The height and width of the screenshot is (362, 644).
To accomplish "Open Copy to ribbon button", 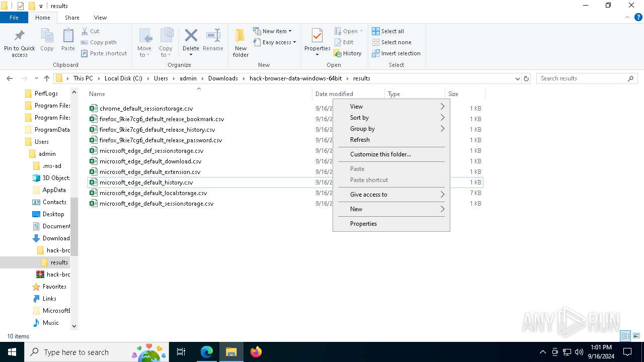I will [166, 43].
